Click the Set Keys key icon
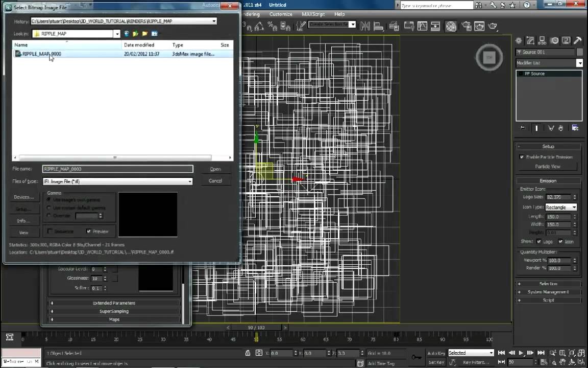The image size is (588, 368). coord(416,357)
